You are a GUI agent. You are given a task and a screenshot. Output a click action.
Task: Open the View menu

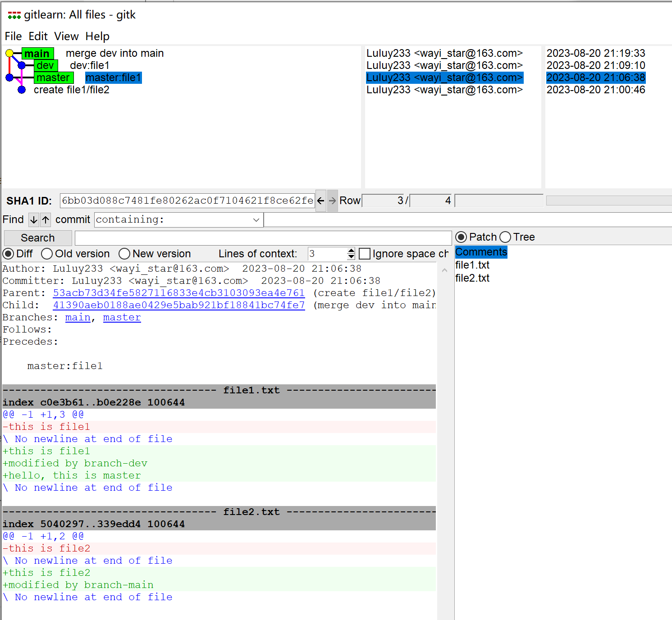(66, 36)
